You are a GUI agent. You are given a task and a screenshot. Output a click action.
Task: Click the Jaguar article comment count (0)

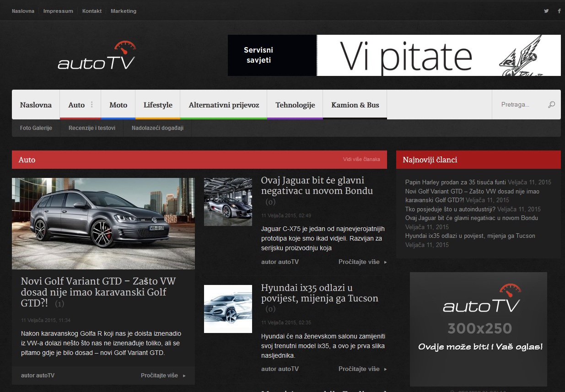(x=271, y=202)
